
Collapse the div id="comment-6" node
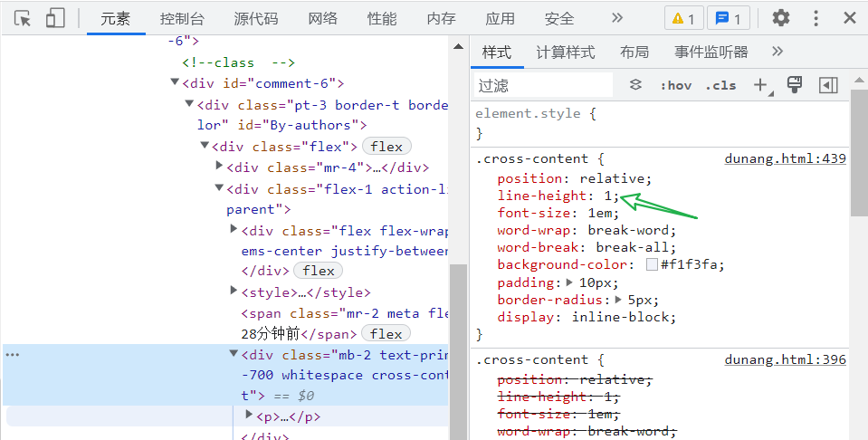pos(175,82)
